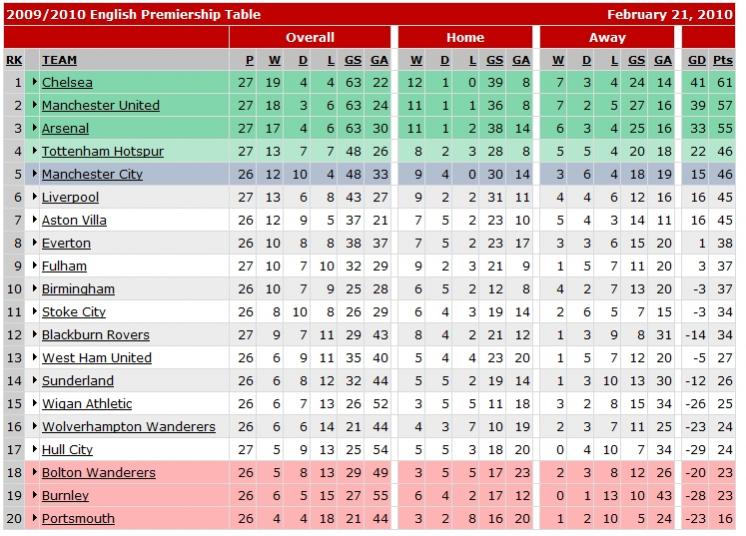Click the Bolton Wanderers link
This screenshot has height=536, width=746.
click(x=98, y=473)
